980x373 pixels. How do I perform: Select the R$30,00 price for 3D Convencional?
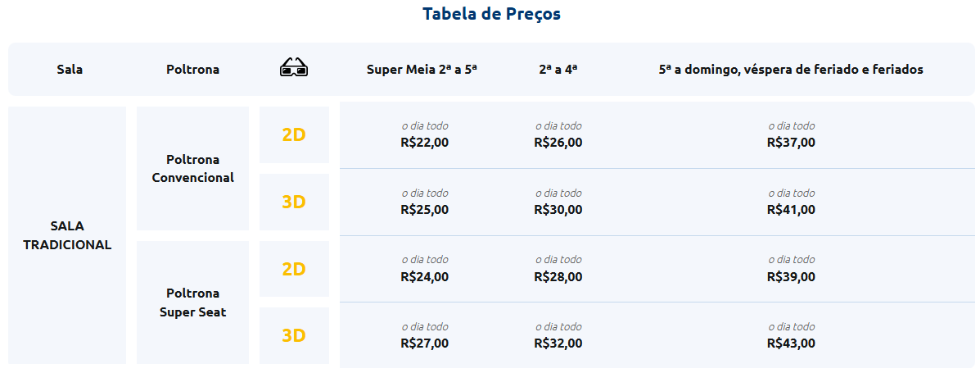[x=558, y=210]
